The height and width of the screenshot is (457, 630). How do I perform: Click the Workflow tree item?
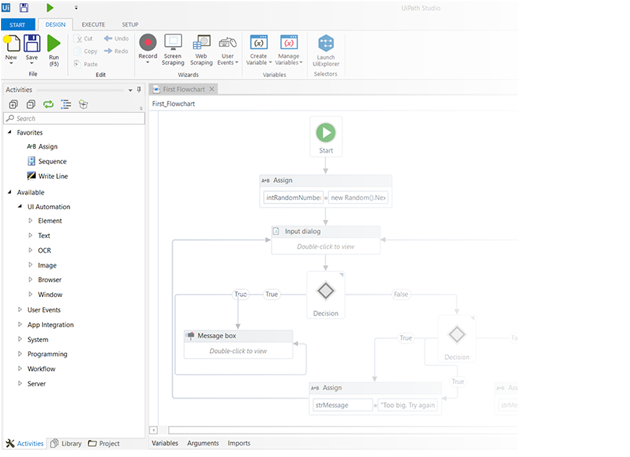(41, 369)
